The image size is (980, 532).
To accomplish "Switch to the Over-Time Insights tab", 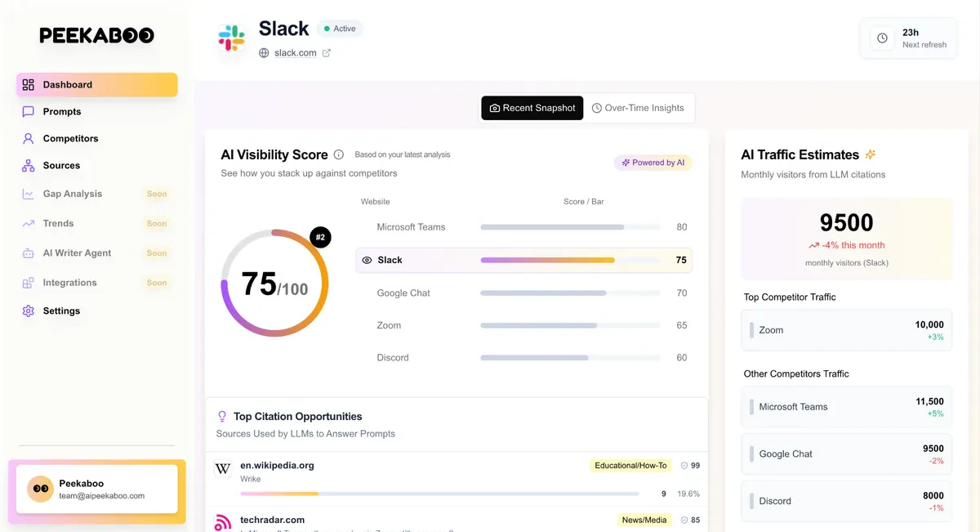I will [x=639, y=107].
